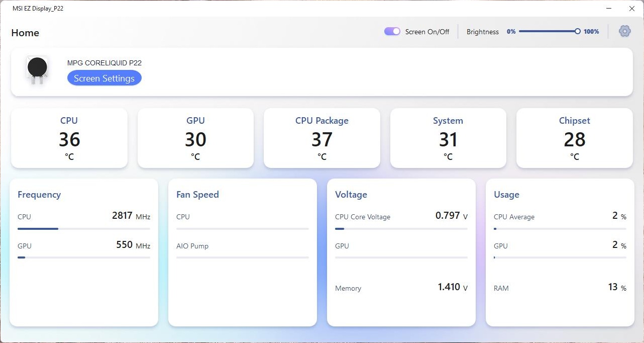Click the Usage panel heading
The height and width of the screenshot is (343, 644).
[506, 195]
